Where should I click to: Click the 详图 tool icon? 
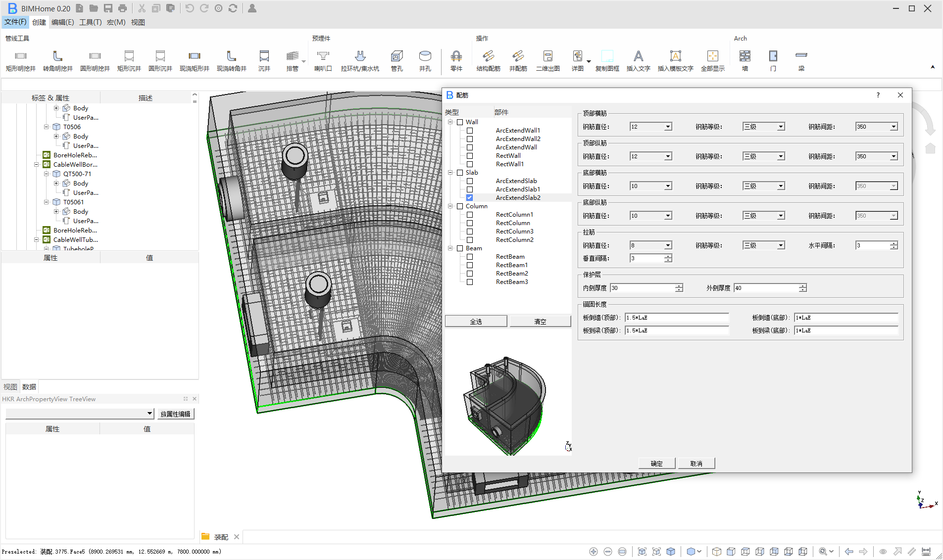point(578,56)
